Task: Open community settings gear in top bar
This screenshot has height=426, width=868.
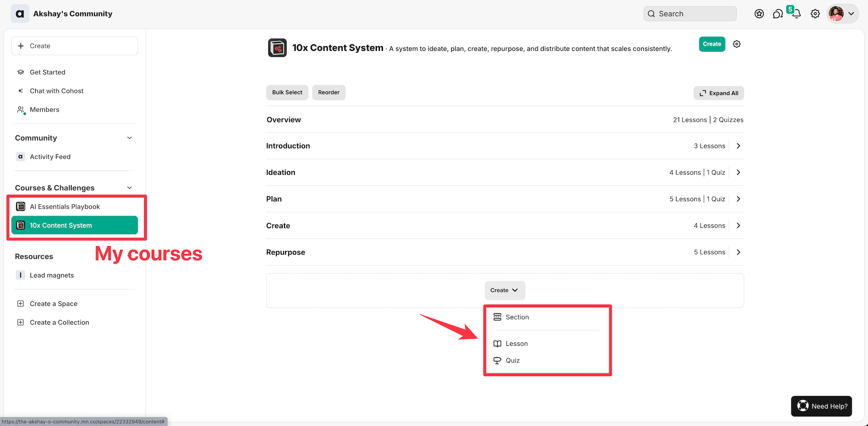Action: point(815,14)
